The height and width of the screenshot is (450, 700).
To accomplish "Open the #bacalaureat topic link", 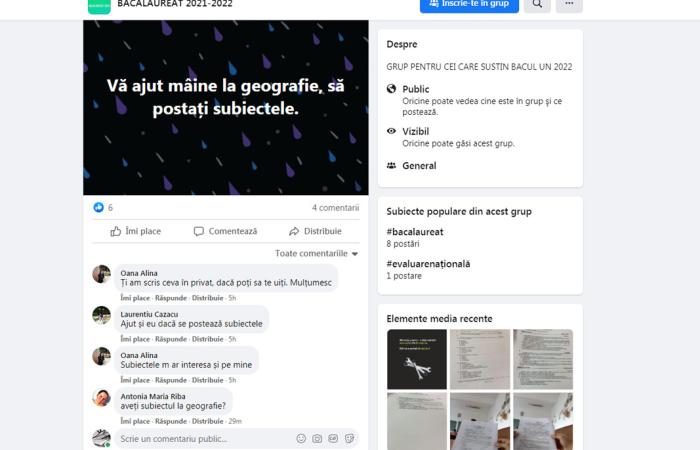I will tap(415, 232).
